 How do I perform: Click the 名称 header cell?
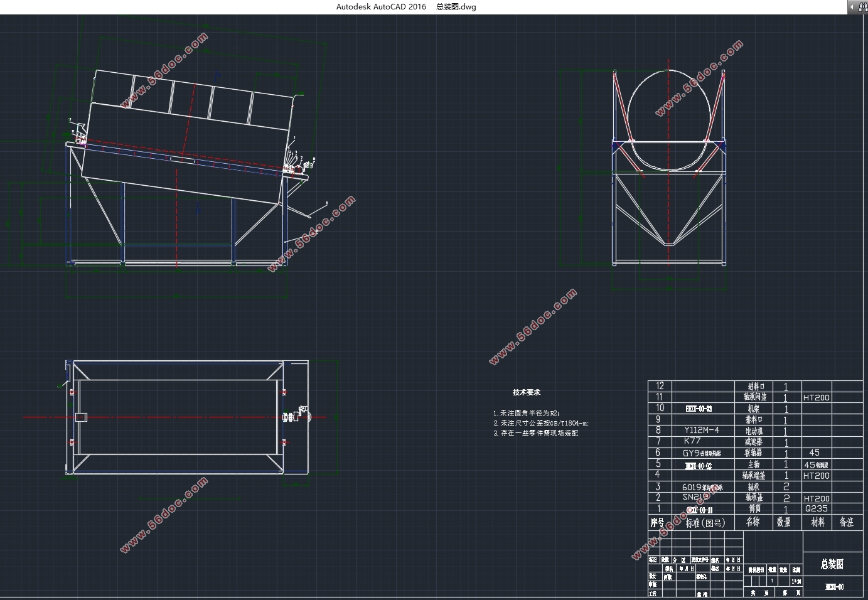(753, 522)
